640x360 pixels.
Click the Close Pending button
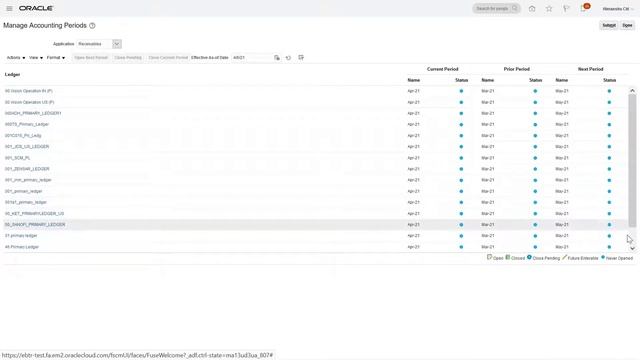point(128,58)
